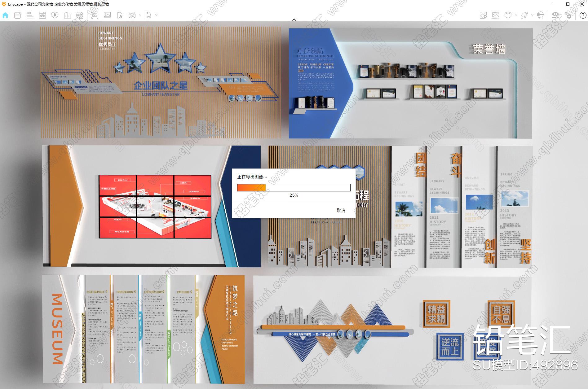Image resolution: width=588 pixels, height=389 pixels.
Task: Toggle the Safe Frame icon
Action: (x=496, y=15)
